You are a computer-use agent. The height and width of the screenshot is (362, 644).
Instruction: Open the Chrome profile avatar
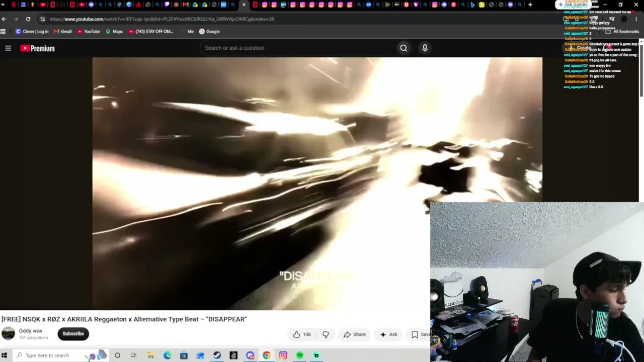[624, 19]
